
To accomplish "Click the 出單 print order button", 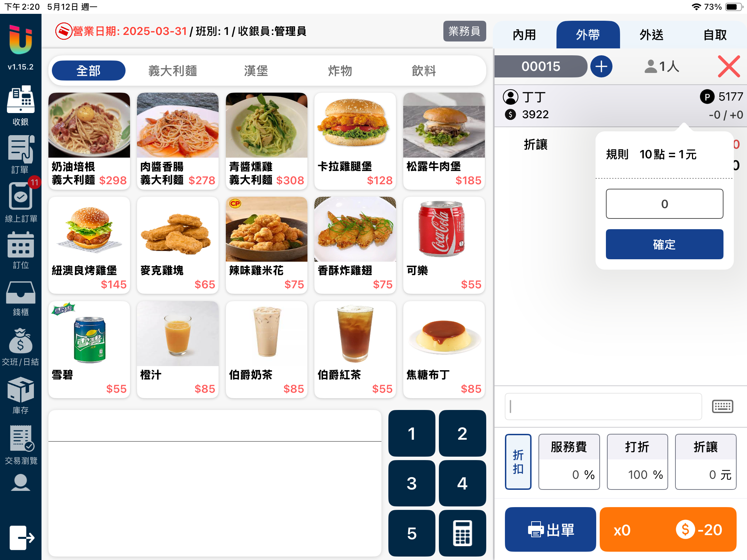I will pos(550,529).
